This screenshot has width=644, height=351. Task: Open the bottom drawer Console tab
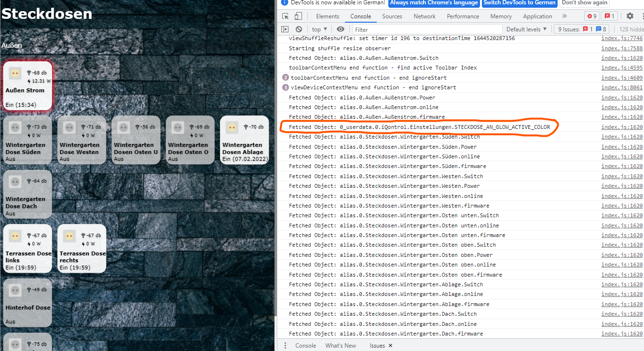tap(306, 346)
